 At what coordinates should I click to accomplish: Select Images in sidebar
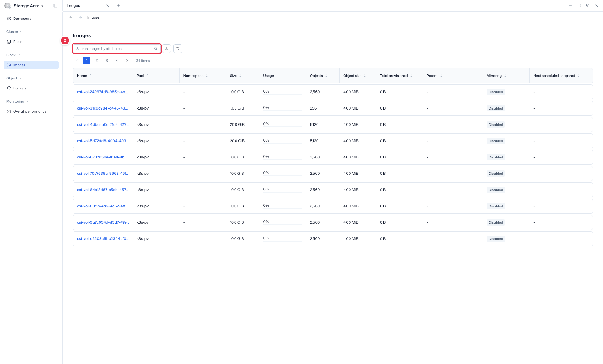(31, 65)
